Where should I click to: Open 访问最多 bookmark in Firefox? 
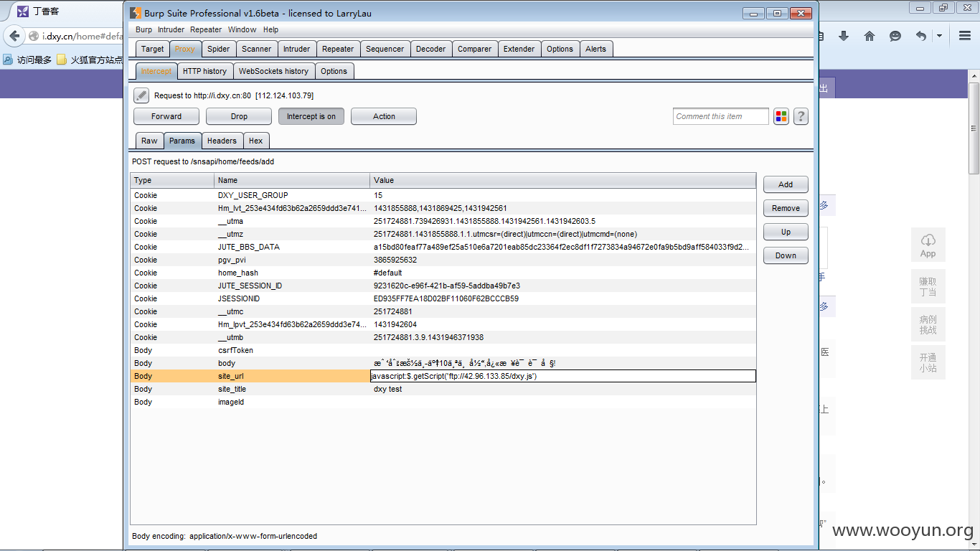(27, 60)
